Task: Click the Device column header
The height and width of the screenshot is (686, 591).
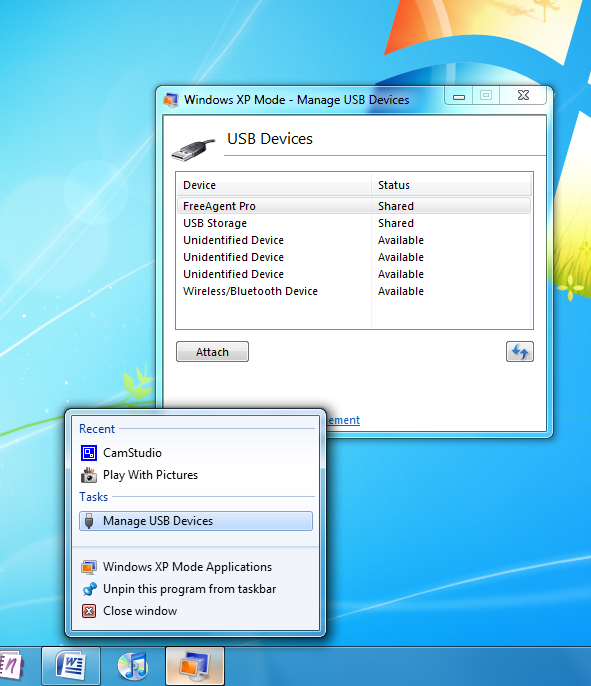Action: [274, 185]
